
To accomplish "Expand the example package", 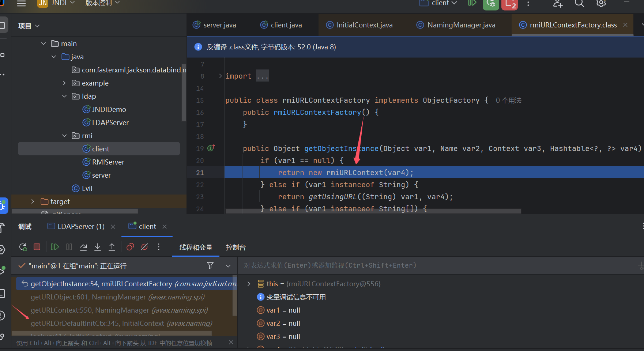I will [64, 83].
